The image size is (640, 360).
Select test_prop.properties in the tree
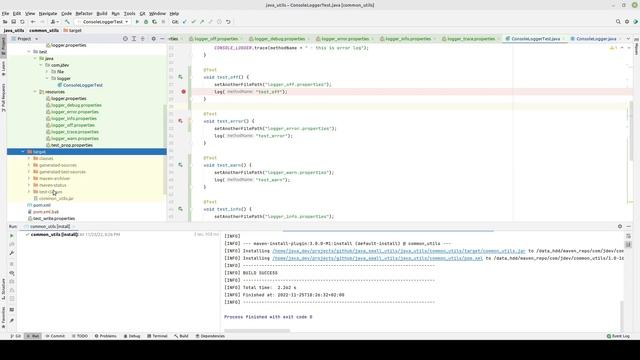coord(72,145)
